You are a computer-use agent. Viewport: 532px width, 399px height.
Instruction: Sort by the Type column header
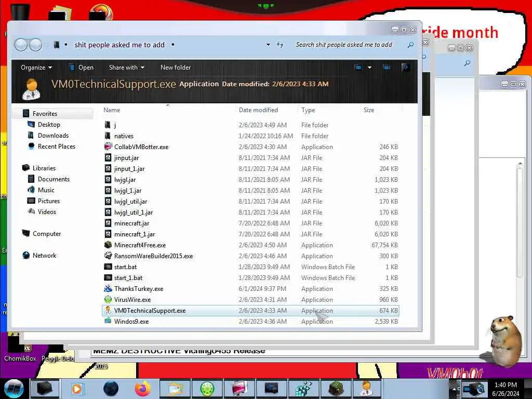[x=308, y=110]
